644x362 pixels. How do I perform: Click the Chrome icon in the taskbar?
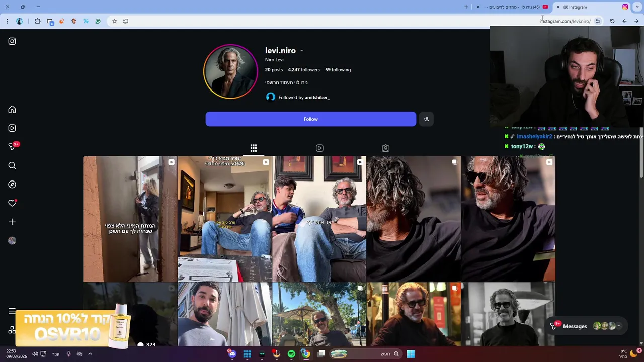(305, 354)
